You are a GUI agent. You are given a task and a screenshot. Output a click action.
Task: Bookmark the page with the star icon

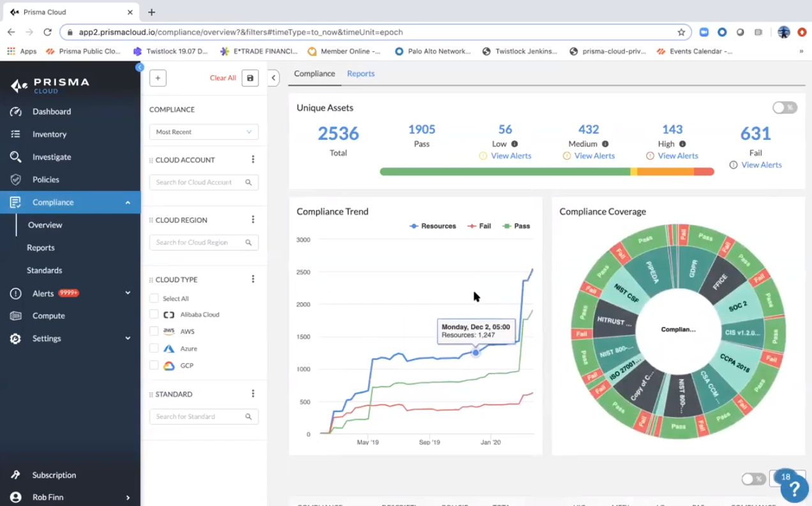(x=681, y=32)
